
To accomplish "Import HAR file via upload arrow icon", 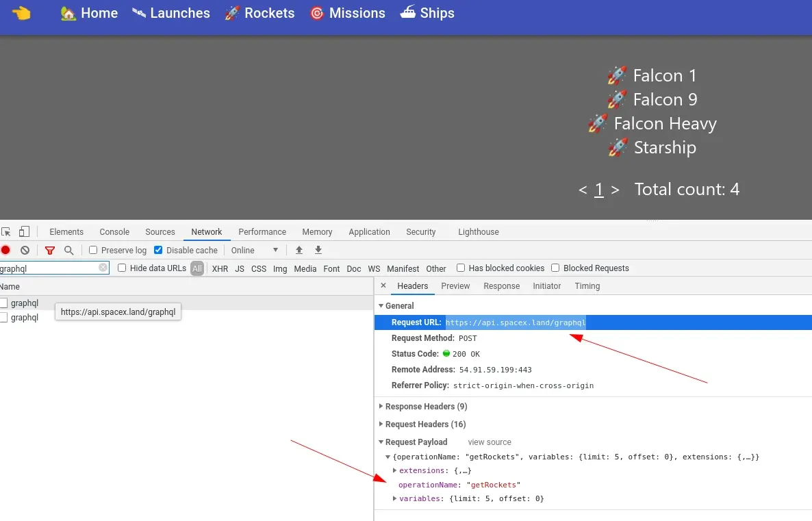I will [299, 250].
